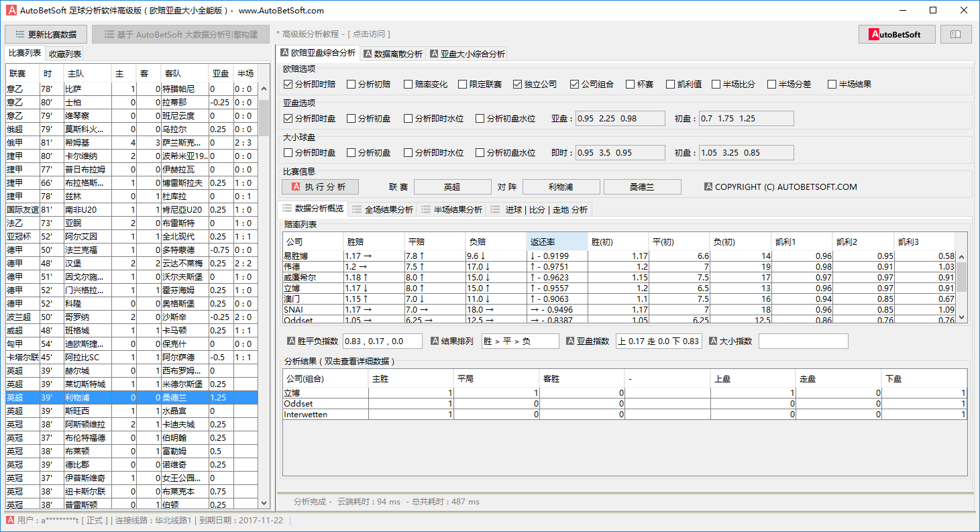The image size is (980, 532).
Task: Select 欧赔亚盘综合分析 tab
Action: (x=319, y=53)
